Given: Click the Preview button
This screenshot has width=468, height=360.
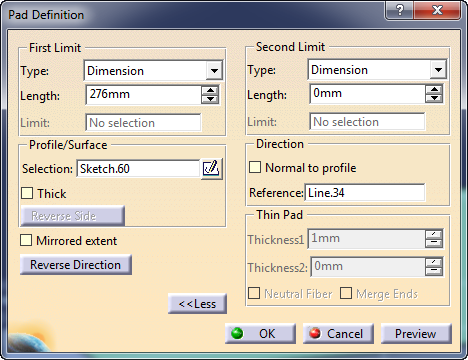Looking at the screenshot, I should point(416,333).
